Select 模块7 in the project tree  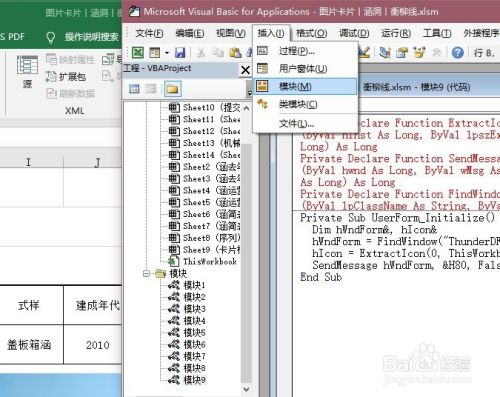(x=187, y=356)
